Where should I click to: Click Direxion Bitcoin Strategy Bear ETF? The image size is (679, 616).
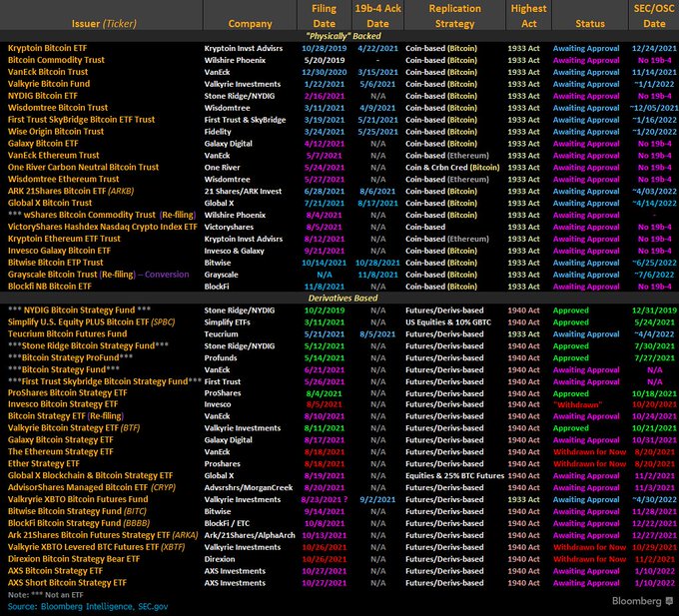[x=74, y=559]
